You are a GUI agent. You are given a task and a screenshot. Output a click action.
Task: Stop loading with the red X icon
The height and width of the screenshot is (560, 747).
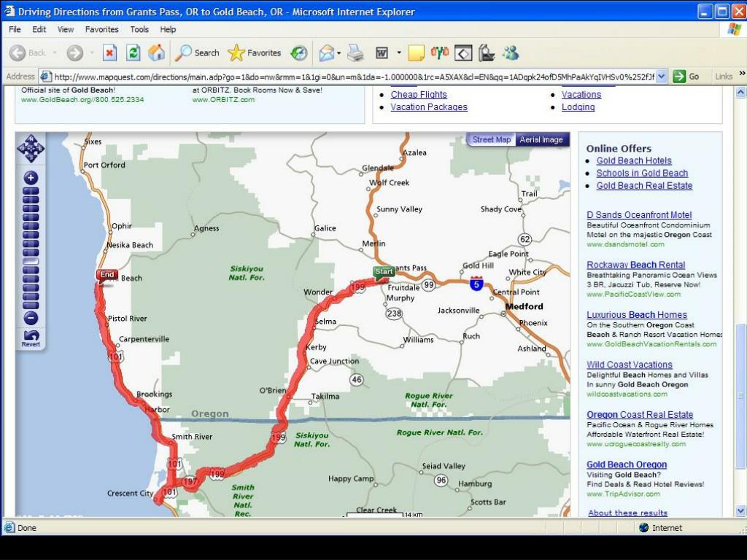109,52
